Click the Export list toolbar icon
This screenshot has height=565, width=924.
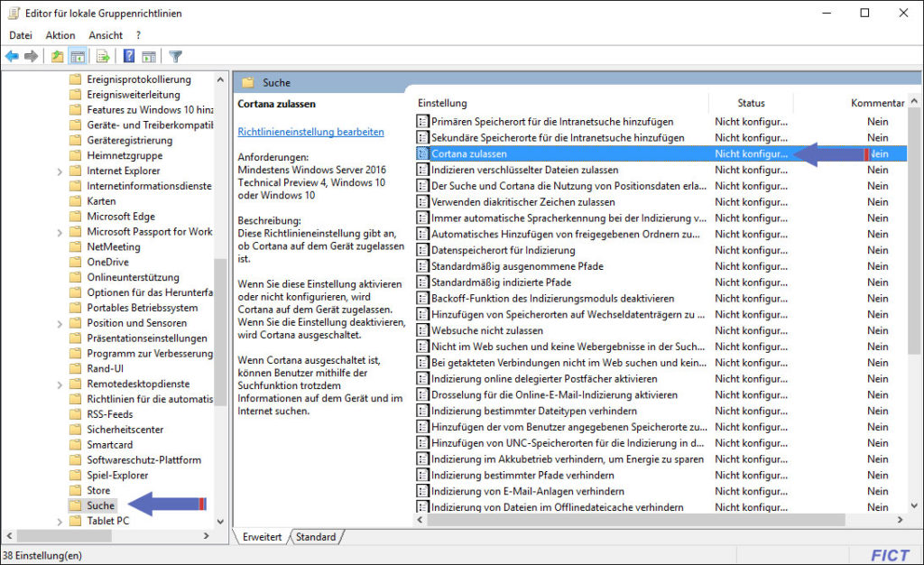click(x=103, y=56)
